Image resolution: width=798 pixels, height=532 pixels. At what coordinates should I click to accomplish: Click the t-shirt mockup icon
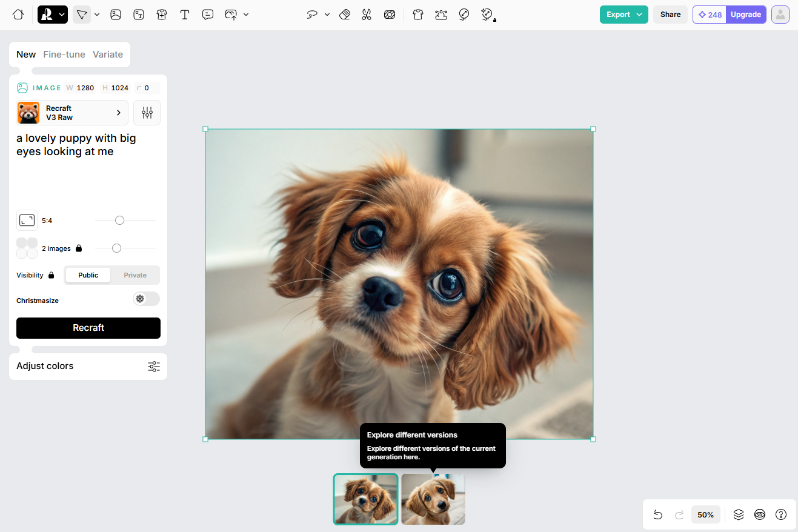coord(418,15)
